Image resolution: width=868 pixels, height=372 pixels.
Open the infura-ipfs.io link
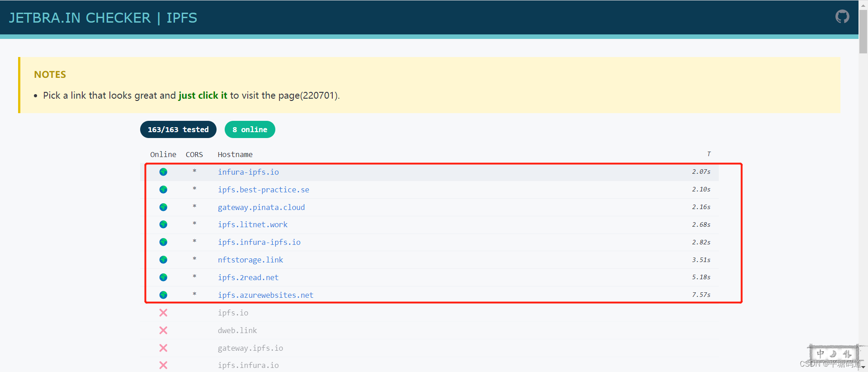[x=248, y=172]
